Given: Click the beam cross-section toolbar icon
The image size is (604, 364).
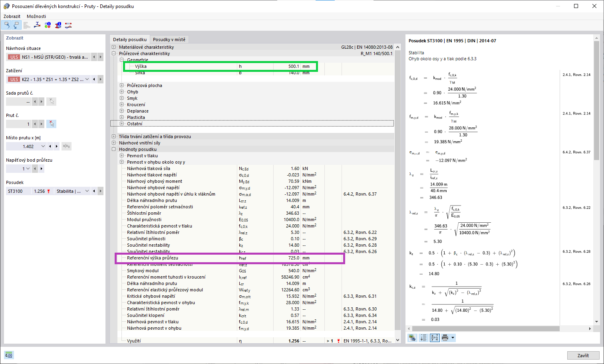Looking at the screenshot, I should 37,25.
